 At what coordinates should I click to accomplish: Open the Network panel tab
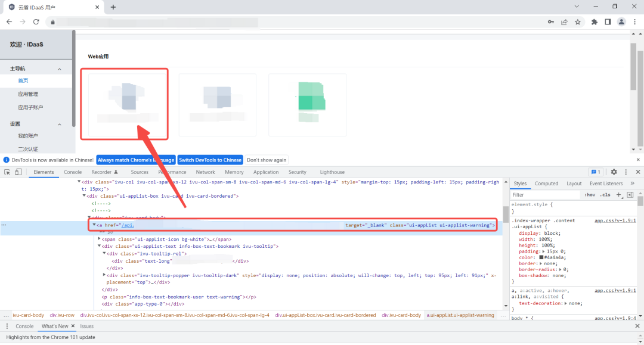click(x=205, y=172)
